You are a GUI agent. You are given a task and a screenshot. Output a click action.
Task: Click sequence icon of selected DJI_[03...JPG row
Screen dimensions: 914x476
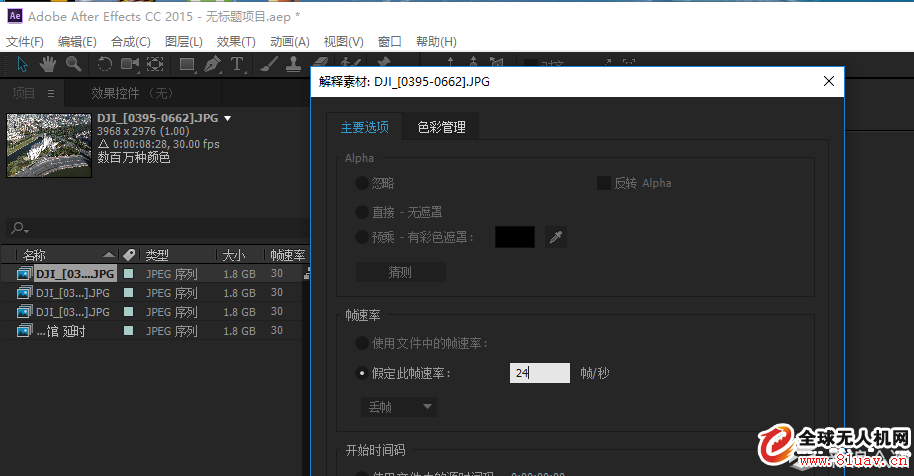click(x=24, y=274)
